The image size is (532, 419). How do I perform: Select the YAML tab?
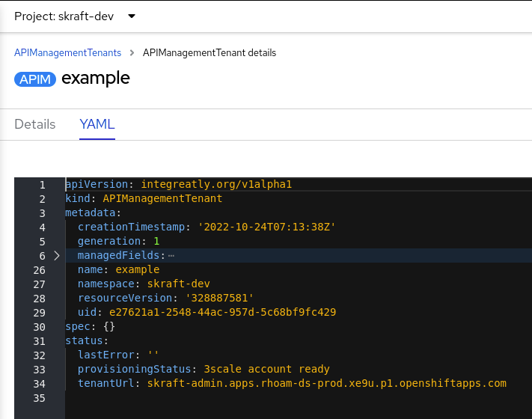click(x=97, y=124)
